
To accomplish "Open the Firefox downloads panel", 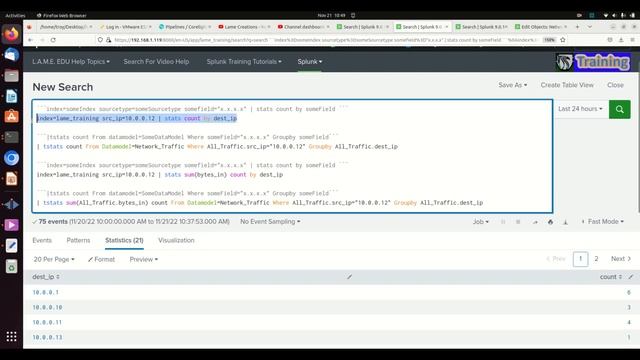I will pyautogui.click(x=621, y=40).
